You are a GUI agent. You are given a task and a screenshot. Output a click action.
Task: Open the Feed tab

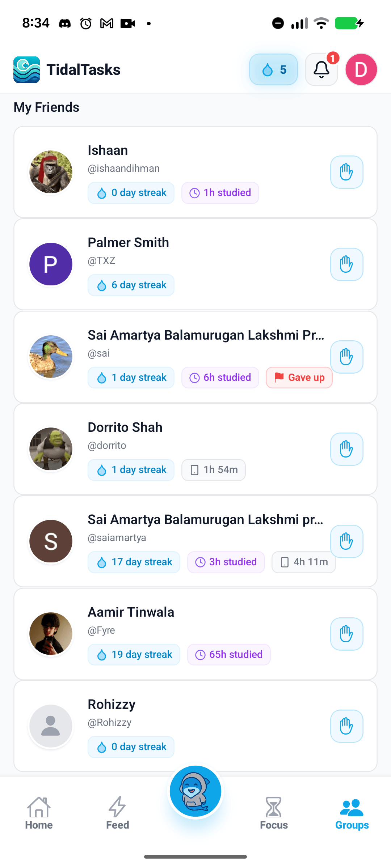click(x=117, y=813)
